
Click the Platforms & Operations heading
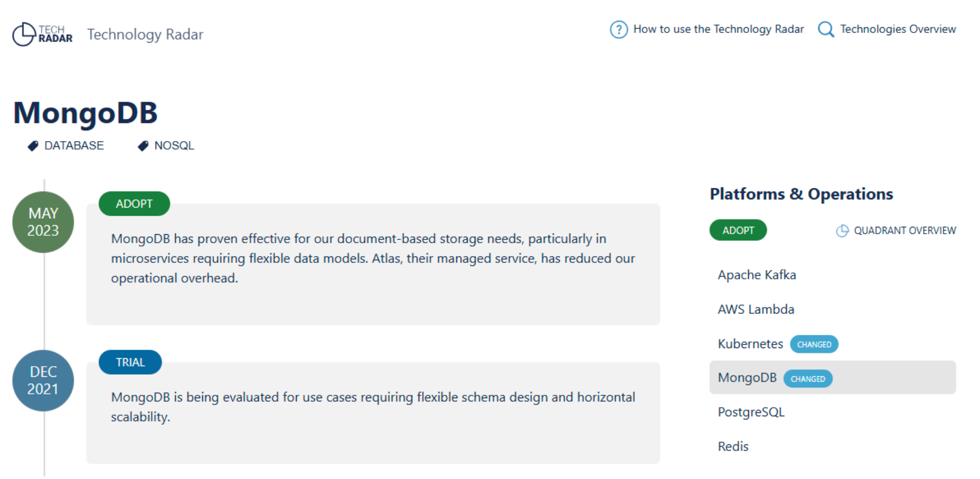pyautogui.click(x=801, y=194)
